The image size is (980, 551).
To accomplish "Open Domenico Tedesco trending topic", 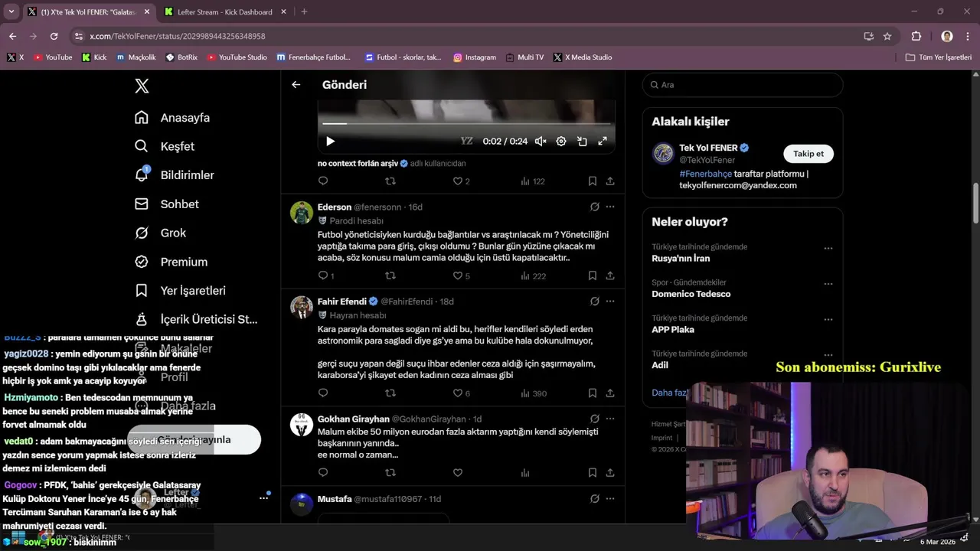I will pyautogui.click(x=691, y=294).
